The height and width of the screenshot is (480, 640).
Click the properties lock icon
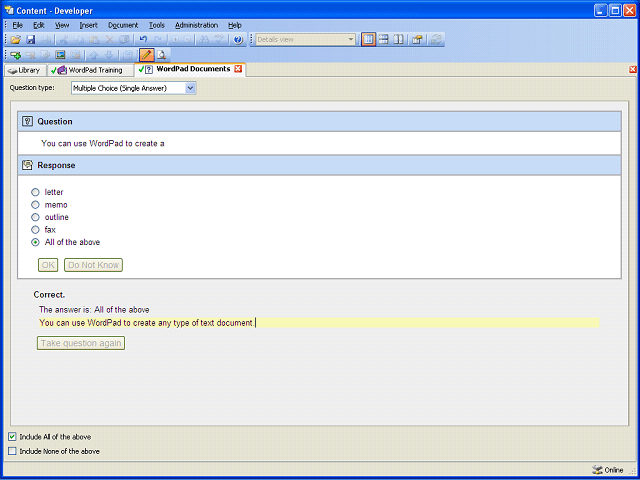tap(417, 40)
